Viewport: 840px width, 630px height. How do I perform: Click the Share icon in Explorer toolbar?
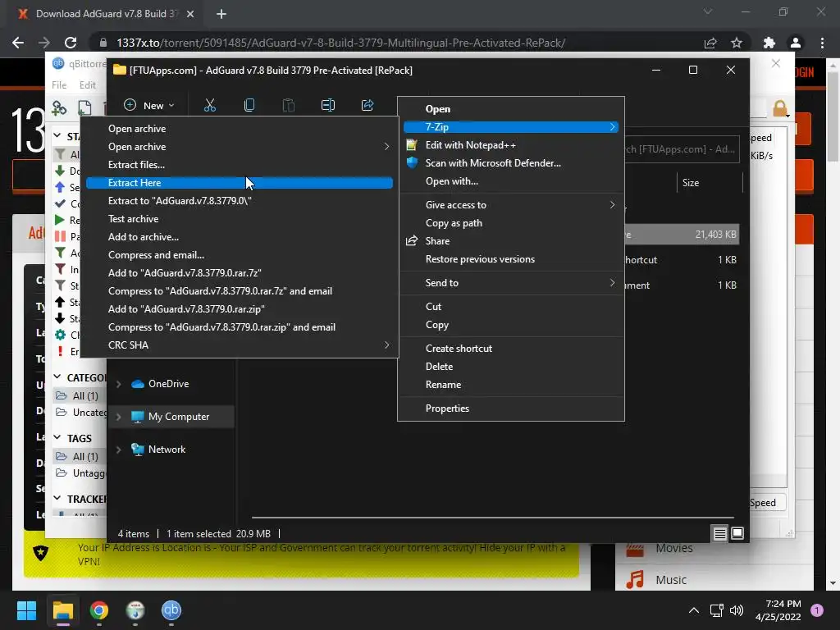point(367,105)
